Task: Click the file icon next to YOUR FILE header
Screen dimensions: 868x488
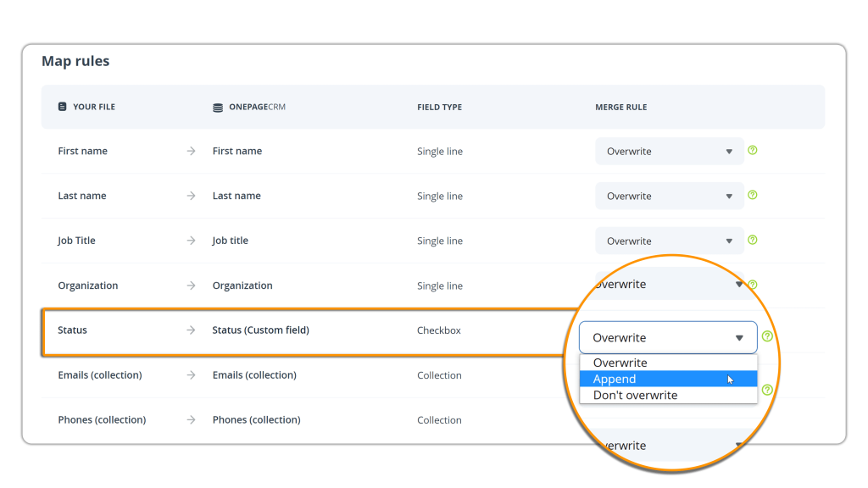Action: pos(62,108)
